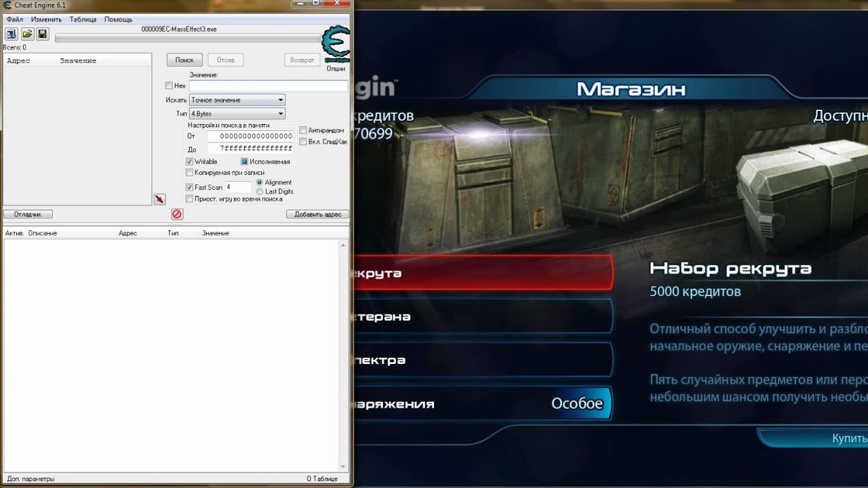Click the address table vertical scrollbar

(x=344, y=354)
